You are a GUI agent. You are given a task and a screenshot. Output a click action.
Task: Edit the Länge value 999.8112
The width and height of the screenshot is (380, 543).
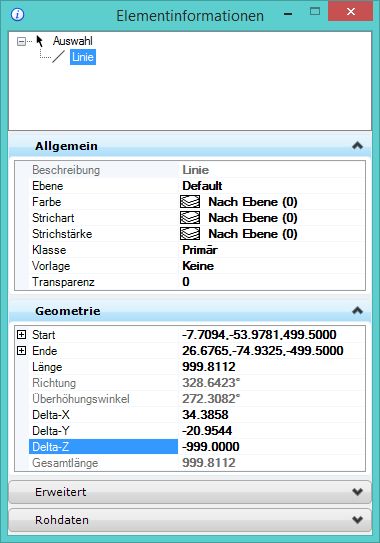(209, 367)
